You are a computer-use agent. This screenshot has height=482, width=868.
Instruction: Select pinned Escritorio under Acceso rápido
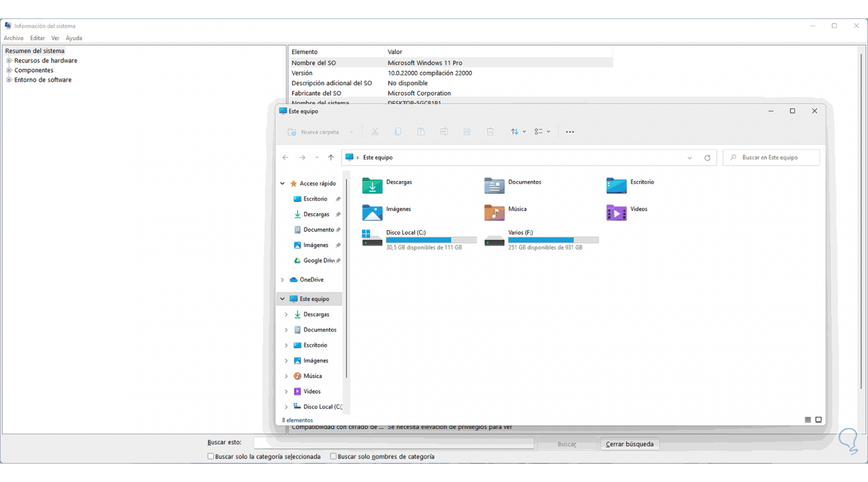point(315,199)
